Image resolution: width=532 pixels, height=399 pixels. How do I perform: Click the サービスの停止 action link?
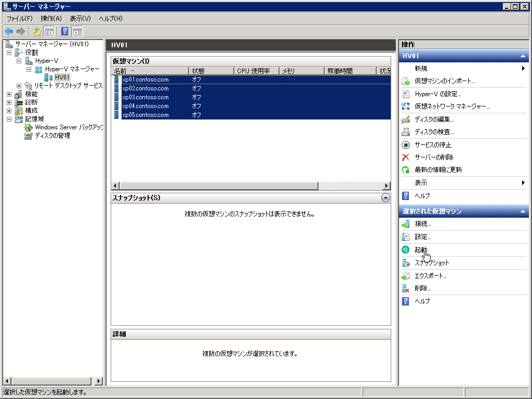tap(433, 145)
